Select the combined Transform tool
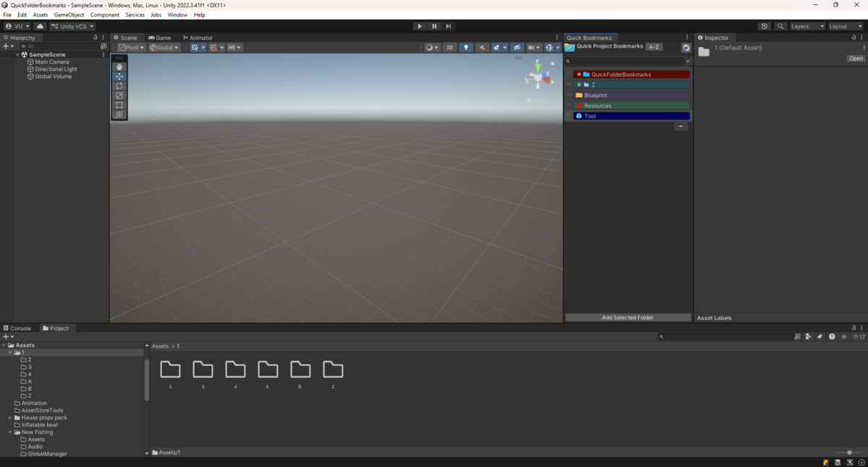The height and width of the screenshot is (467, 868). [x=119, y=114]
